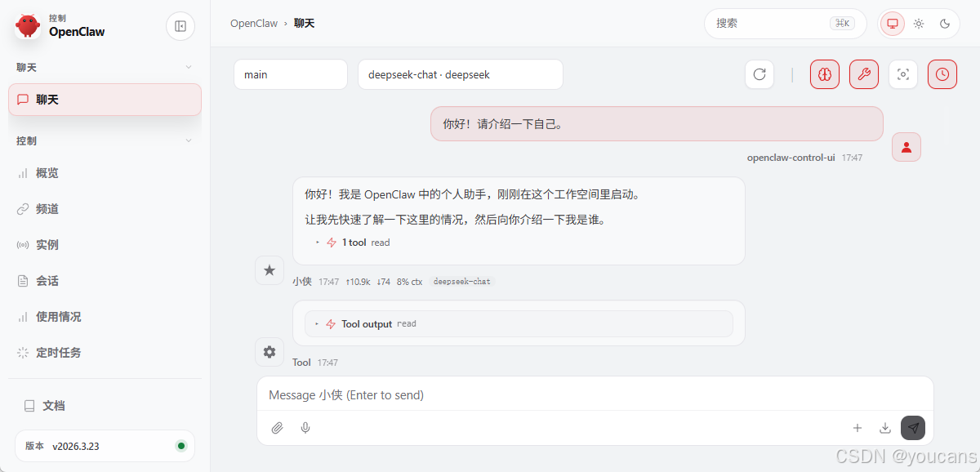Start new session with plus icon
This screenshot has width=980, height=472.
(857, 428)
